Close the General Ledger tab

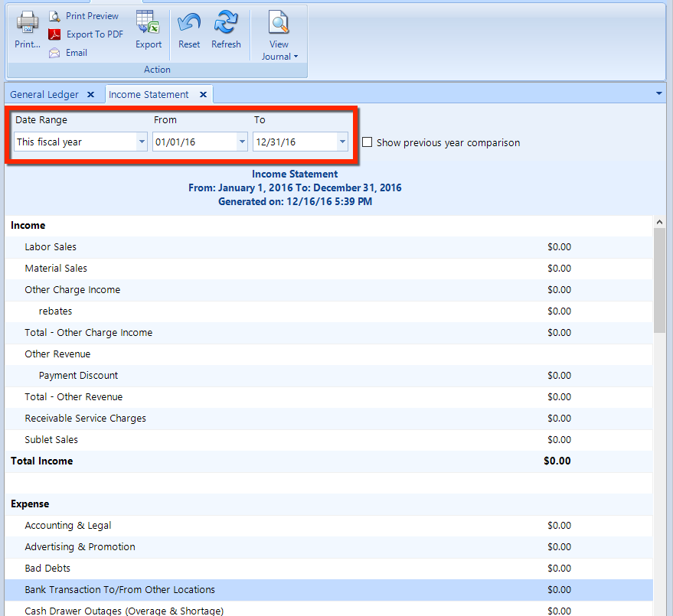[90, 93]
